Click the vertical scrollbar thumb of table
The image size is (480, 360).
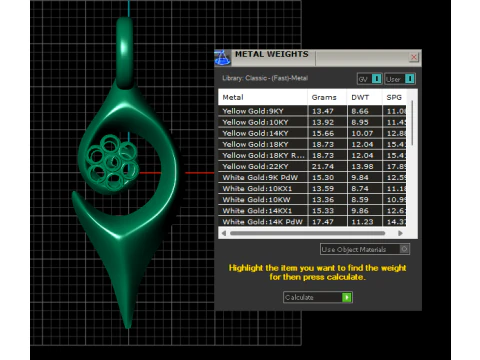click(412, 123)
